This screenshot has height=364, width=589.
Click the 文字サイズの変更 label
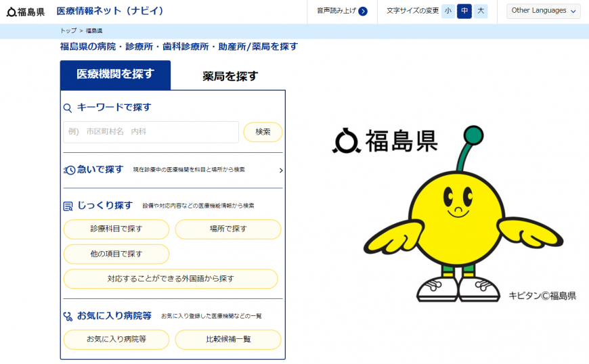pos(412,11)
